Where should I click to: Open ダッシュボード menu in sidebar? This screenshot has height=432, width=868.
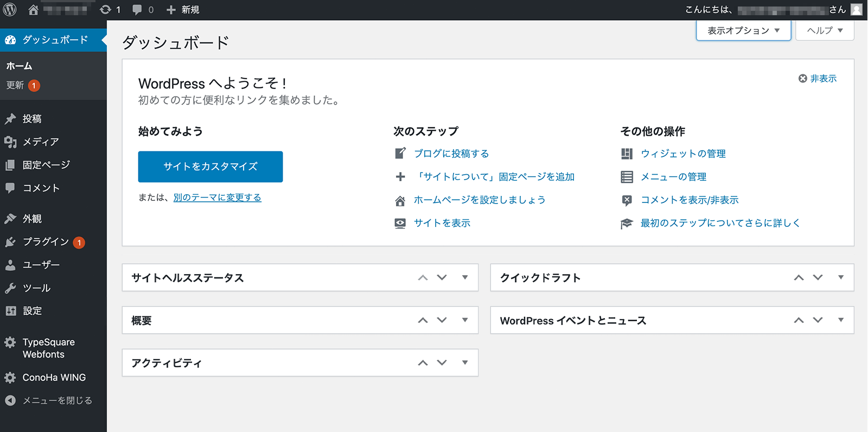tap(53, 40)
